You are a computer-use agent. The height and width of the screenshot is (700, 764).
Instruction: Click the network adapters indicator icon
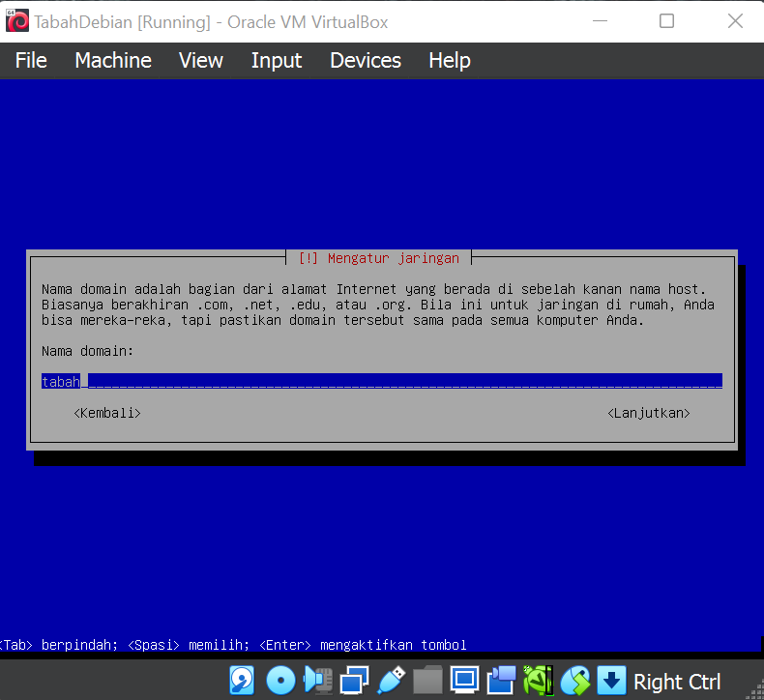click(x=354, y=680)
